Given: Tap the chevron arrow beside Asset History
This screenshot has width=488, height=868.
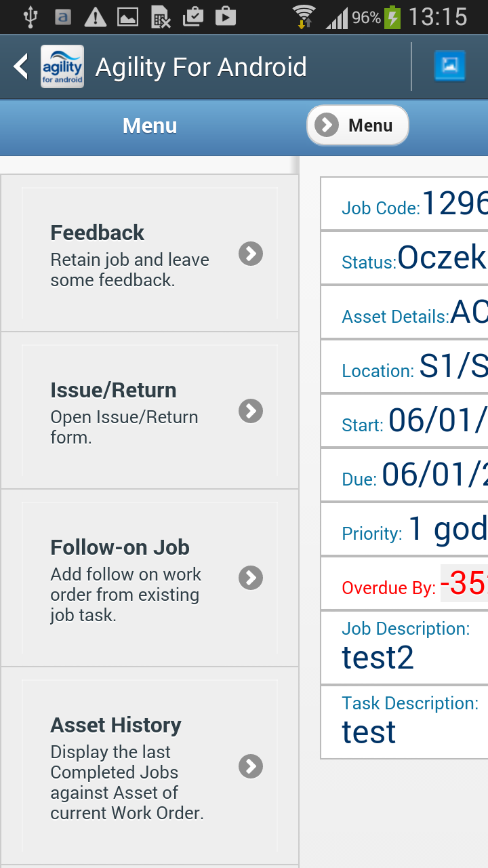Looking at the screenshot, I should pos(251,766).
